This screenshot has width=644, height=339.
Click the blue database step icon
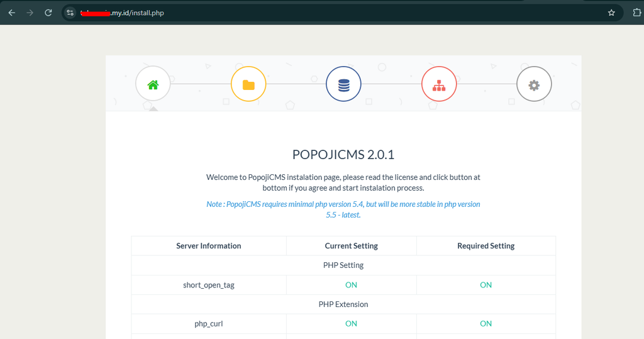(x=343, y=84)
